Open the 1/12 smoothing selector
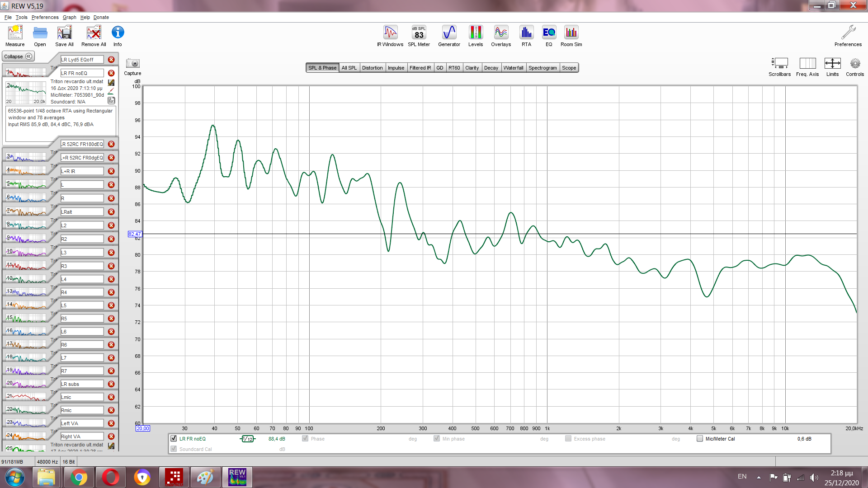The width and height of the screenshot is (868, 488). (x=247, y=439)
